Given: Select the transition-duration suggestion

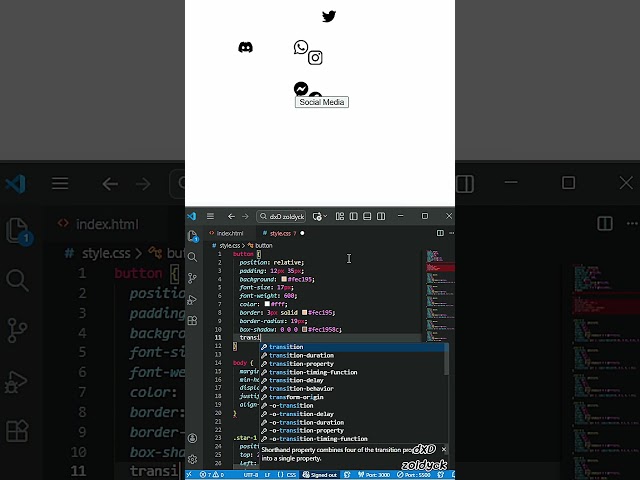Looking at the screenshot, I should tap(354, 356).
